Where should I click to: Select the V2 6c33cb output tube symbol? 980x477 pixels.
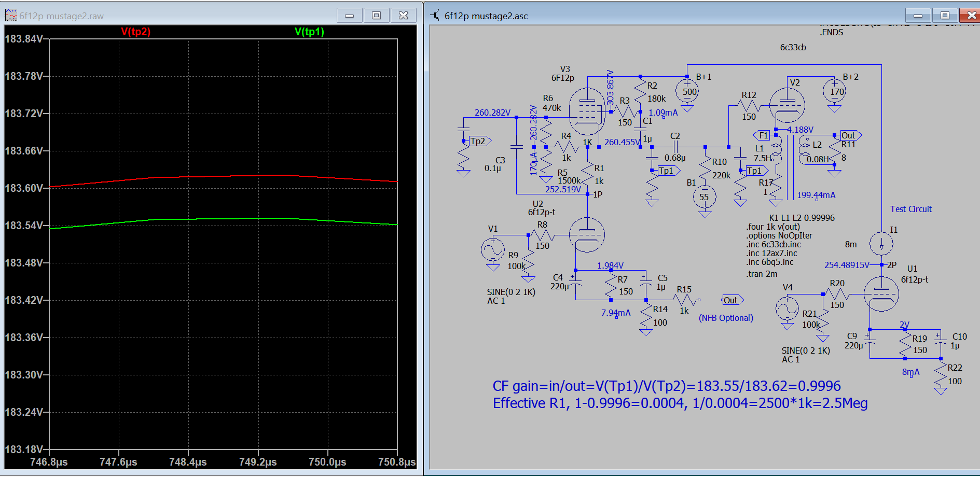(787, 105)
